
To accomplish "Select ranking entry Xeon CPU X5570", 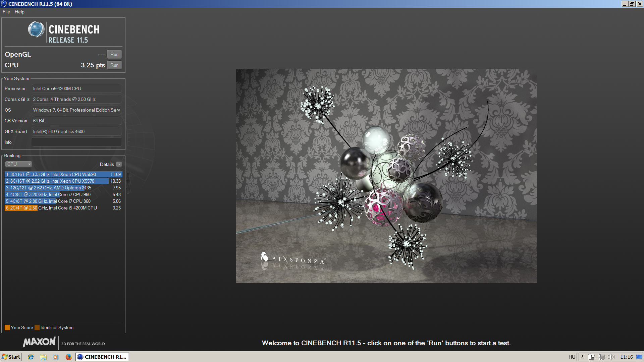I will (x=63, y=181).
